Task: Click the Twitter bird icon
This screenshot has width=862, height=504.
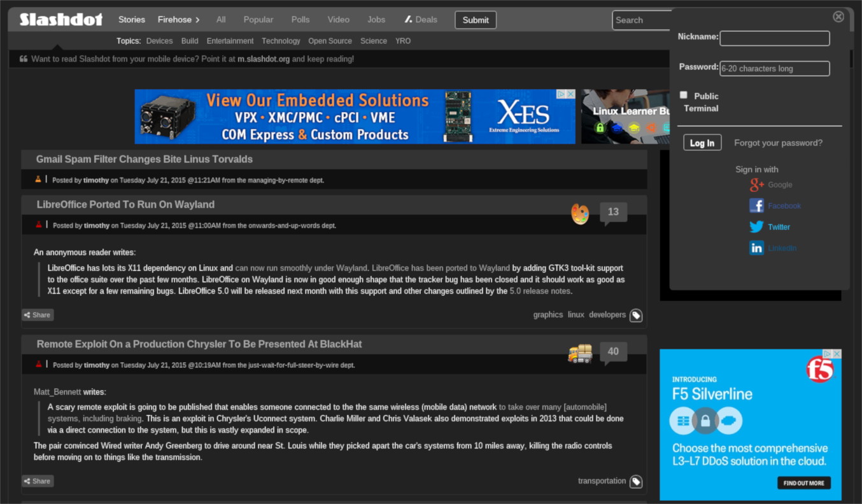Action: click(x=756, y=227)
